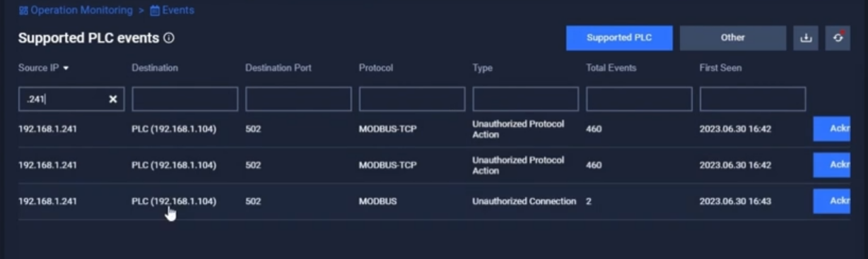
Task: Acknowledge the second MODBUS-TCP event
Action: (x=831, y=165)
